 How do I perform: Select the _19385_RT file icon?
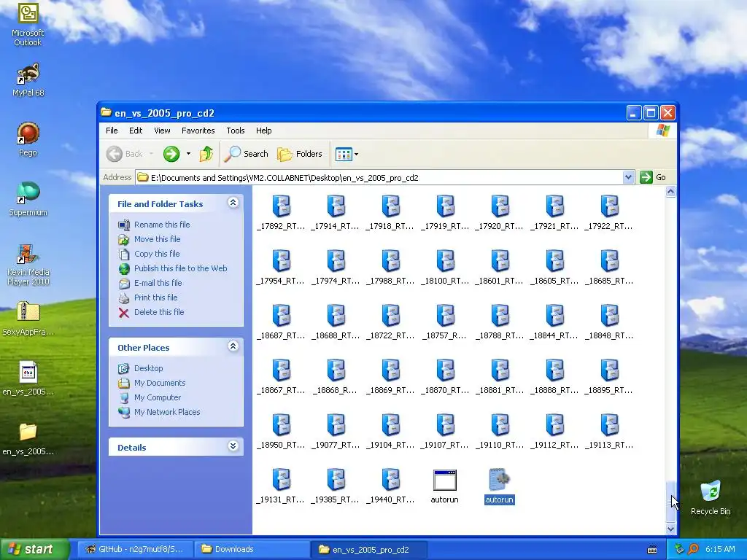click(x=336, y=480)
